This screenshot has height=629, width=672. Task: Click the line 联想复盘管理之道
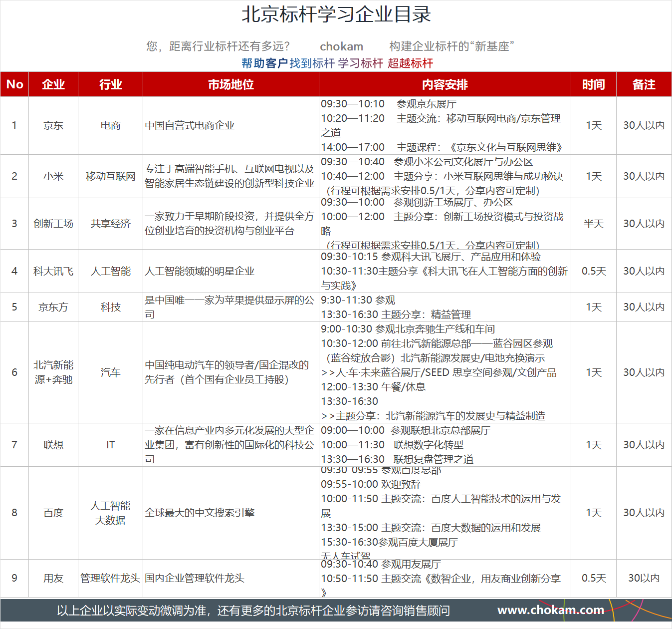(434, 459)
